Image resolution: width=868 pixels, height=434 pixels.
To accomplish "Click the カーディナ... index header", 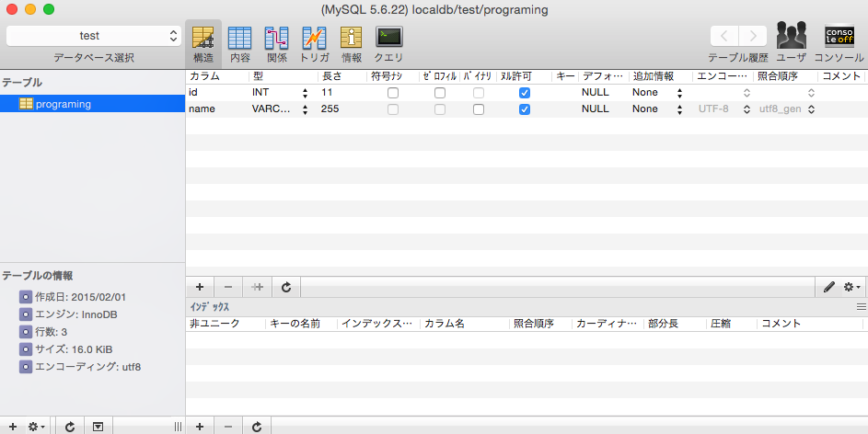I will (x=608, y=324).
